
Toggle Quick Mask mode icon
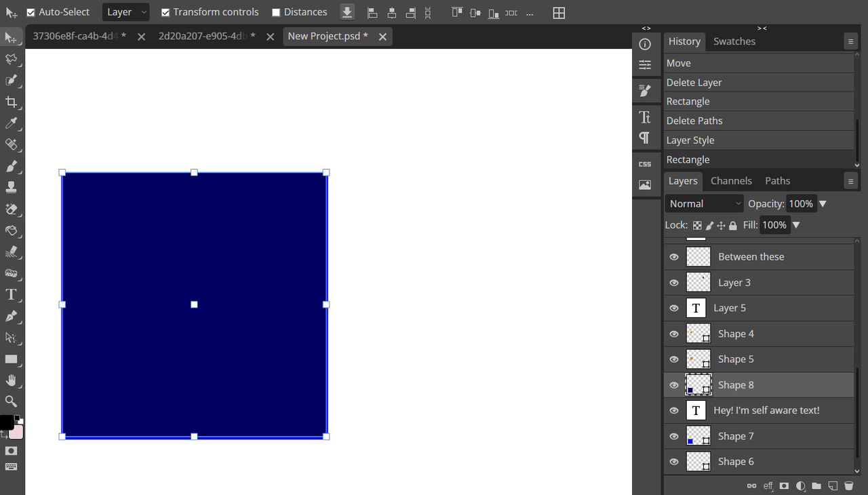(x=11, y=450)
